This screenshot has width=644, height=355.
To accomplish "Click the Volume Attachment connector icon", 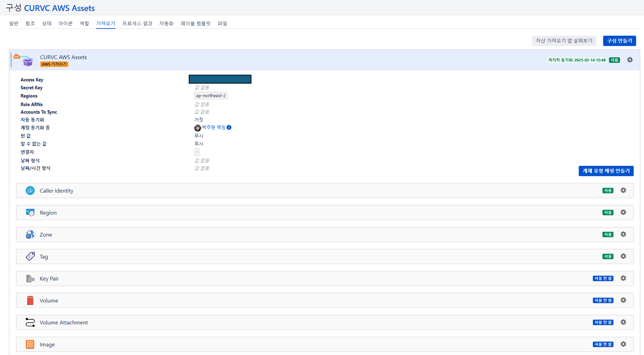I will pos(30,322).
